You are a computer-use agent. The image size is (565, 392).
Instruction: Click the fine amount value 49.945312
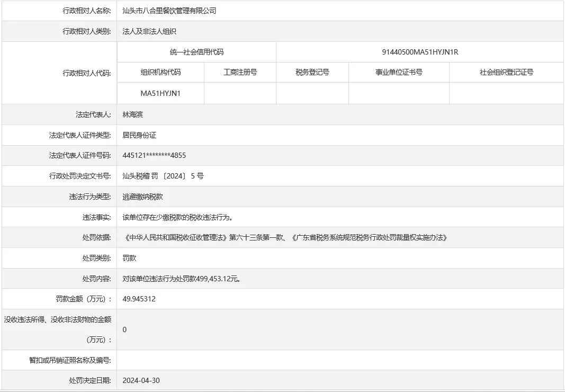coord(139,299)
